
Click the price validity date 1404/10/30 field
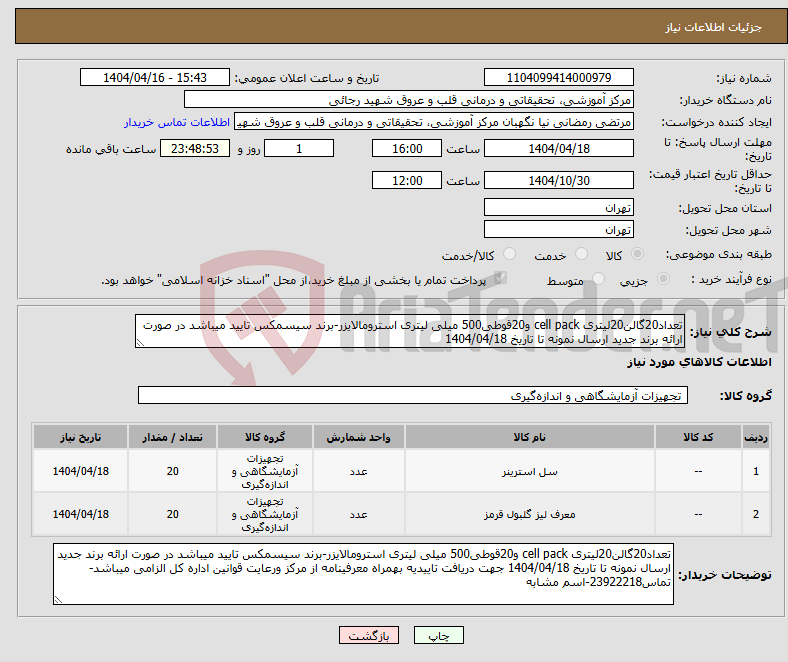[558, 180]
